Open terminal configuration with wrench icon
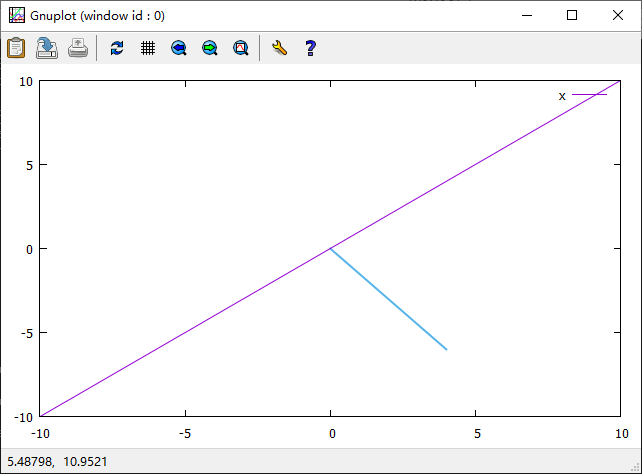642x474 pixels. (279, 48)
